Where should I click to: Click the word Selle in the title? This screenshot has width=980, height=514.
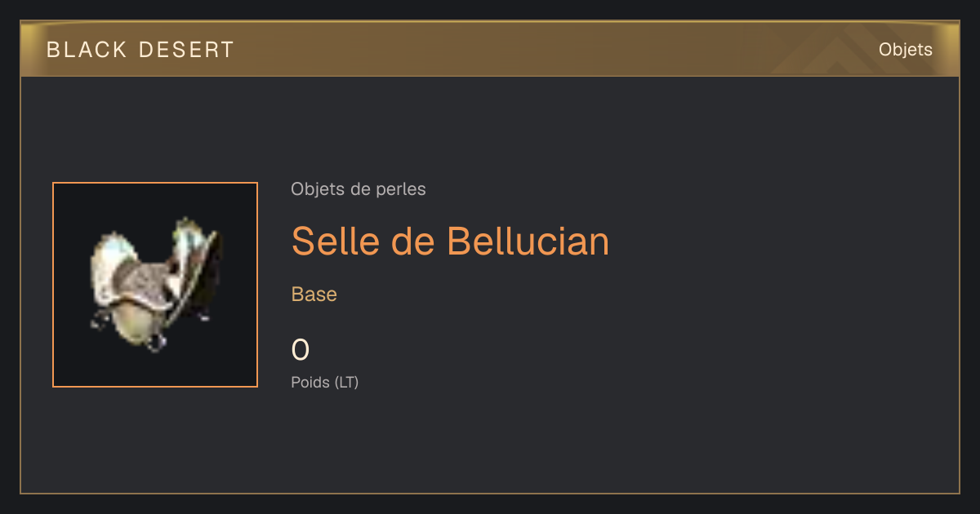point(330,241)
